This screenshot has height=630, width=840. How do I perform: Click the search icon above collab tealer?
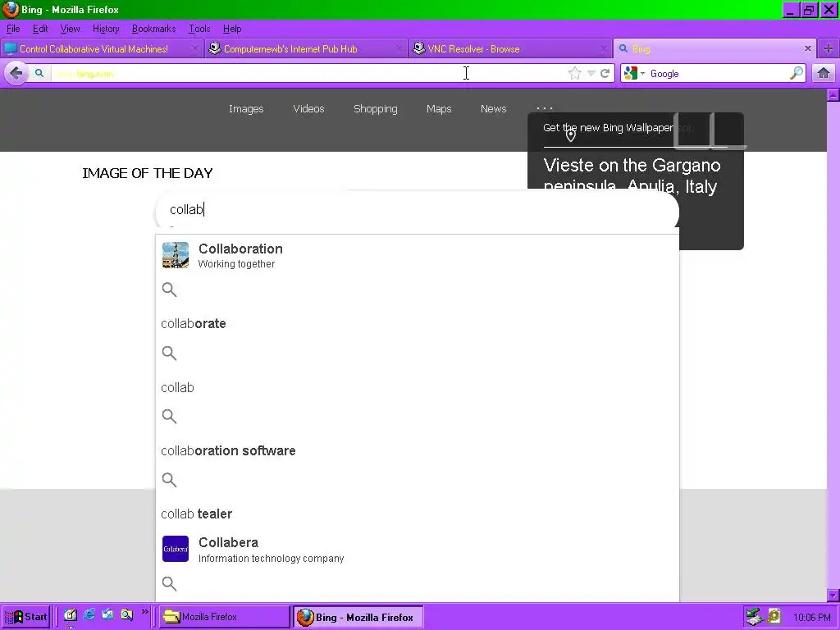(x=169, y=479)
